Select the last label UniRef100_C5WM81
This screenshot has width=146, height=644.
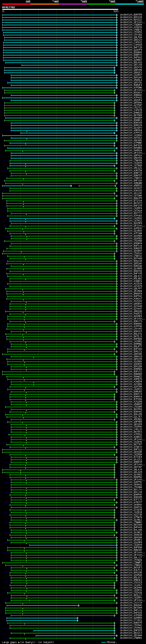pos(131,638)
